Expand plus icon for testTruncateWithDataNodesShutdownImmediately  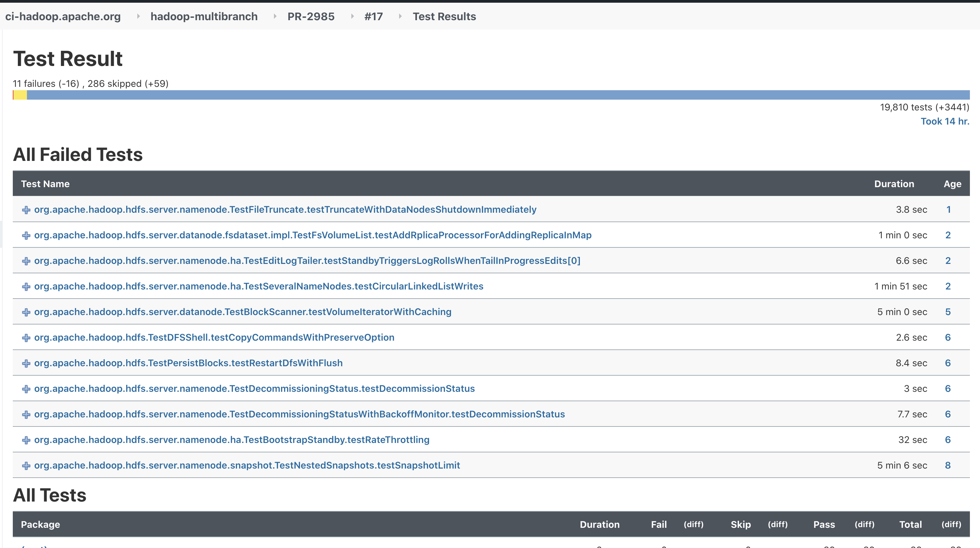tap(26, 210)
